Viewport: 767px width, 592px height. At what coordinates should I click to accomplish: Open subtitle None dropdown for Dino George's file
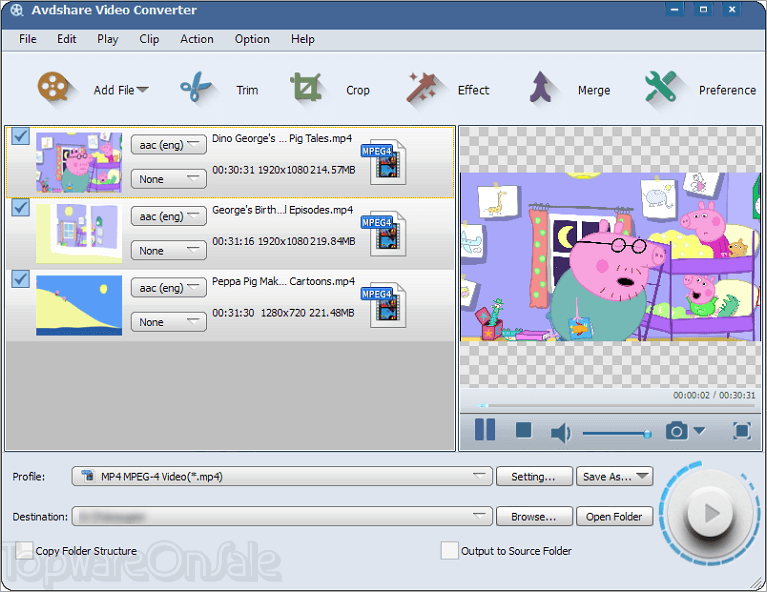pos(168,179)
